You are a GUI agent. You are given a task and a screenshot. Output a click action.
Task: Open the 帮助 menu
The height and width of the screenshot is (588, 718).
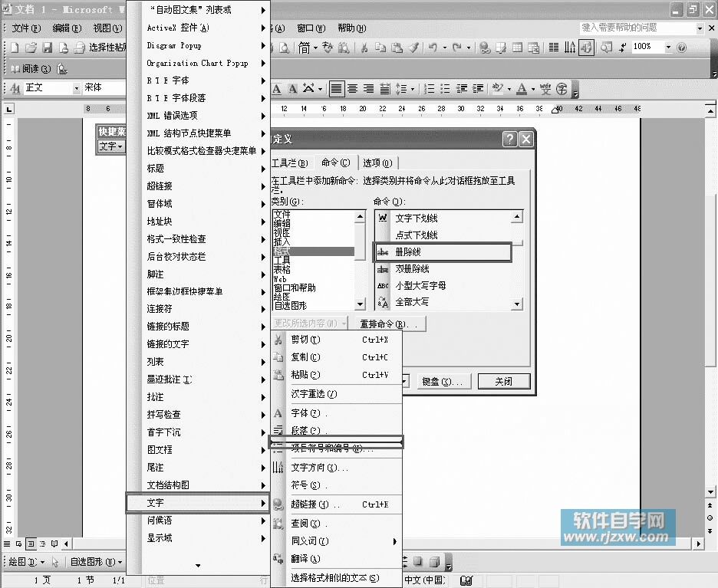click(351, 28)
